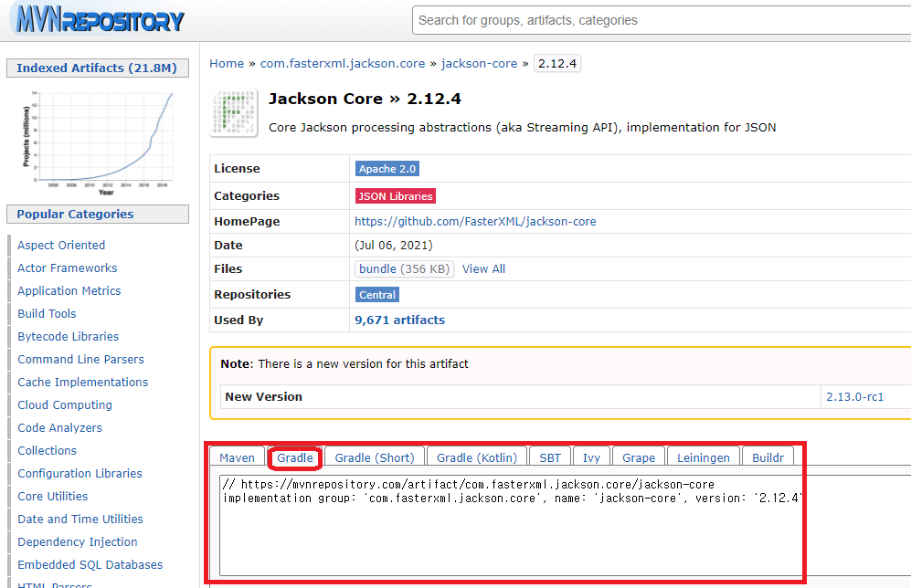The height and width of the screenshot is (588, 911).
Task: Open Dependency Injection category
Action: pyautogui.click(x=78, y=541)
